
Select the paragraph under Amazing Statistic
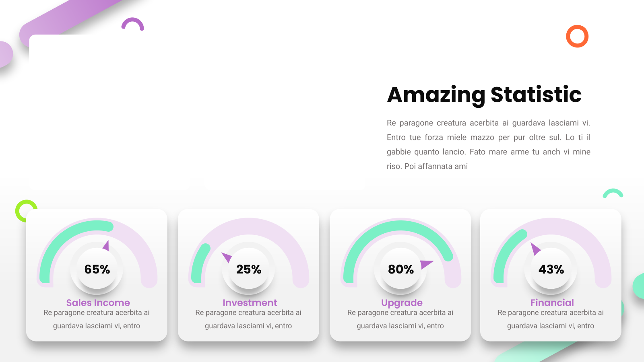[x=489, y=144]
